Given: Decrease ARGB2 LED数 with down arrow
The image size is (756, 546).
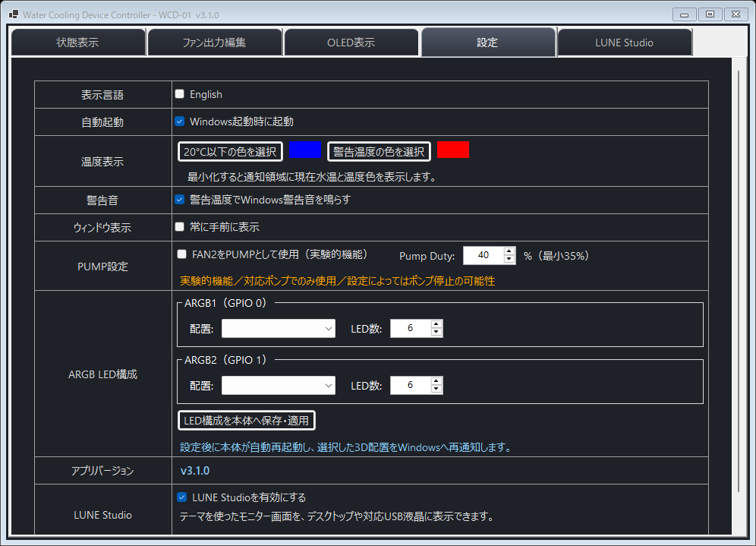Looking at the screenshot, I should (436, 390).
